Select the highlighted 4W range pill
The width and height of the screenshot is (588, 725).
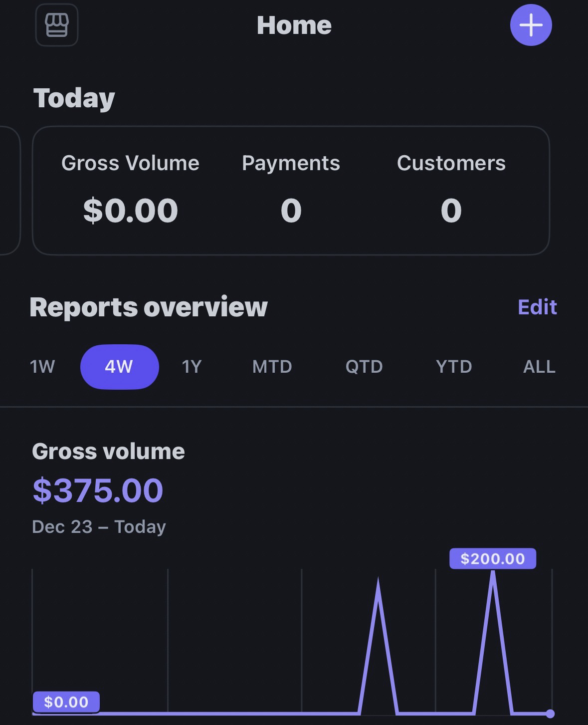click(119, 367)
